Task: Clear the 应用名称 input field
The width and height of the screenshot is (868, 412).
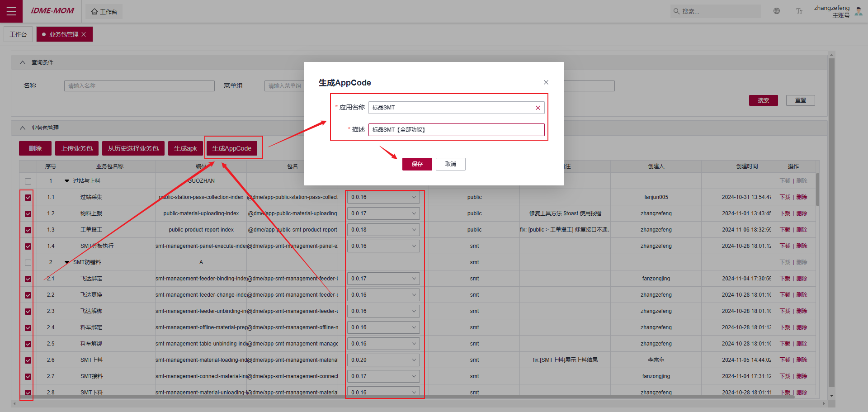Action: pyautogui.click(x=538, y=108)
